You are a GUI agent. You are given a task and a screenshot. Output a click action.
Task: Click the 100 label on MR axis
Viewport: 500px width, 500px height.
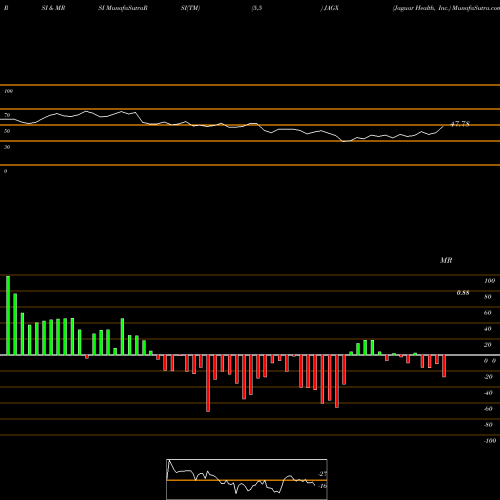click(x=489, y=281)
